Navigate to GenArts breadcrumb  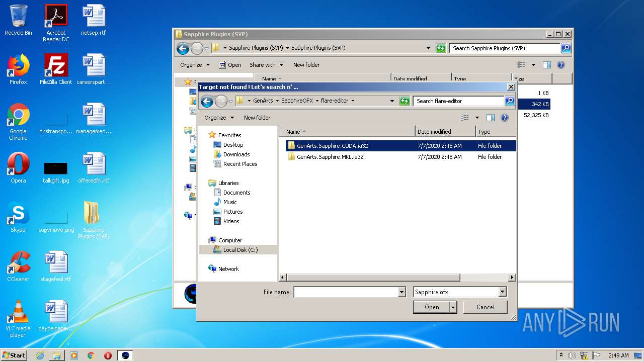tap(263, 101)
